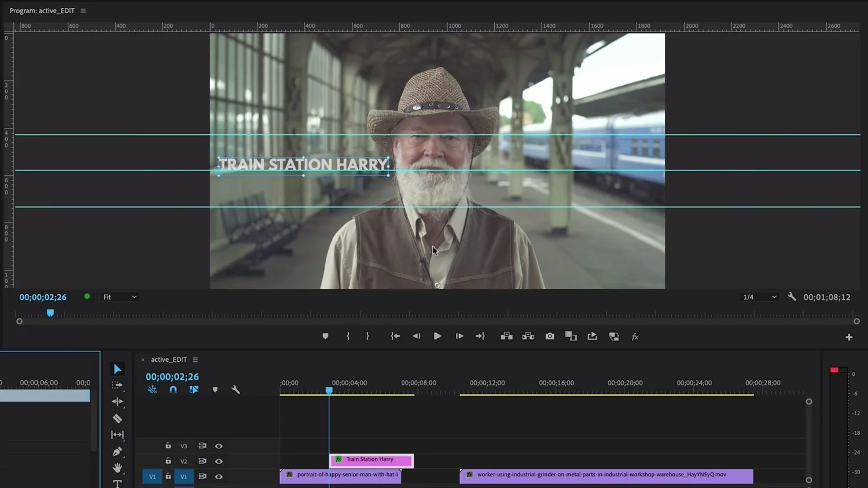The width and height of the screenshot is (868, 488).
Task: Toggle Snap in timeline magnet icon
Action: [x=173, y=390]
